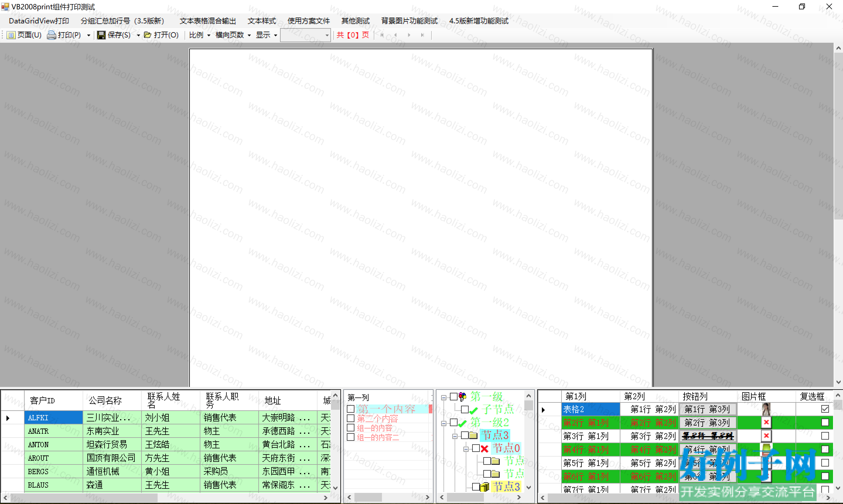Click red X image in 第3行 row
843x504 pixels.
[x=766, y=436]
